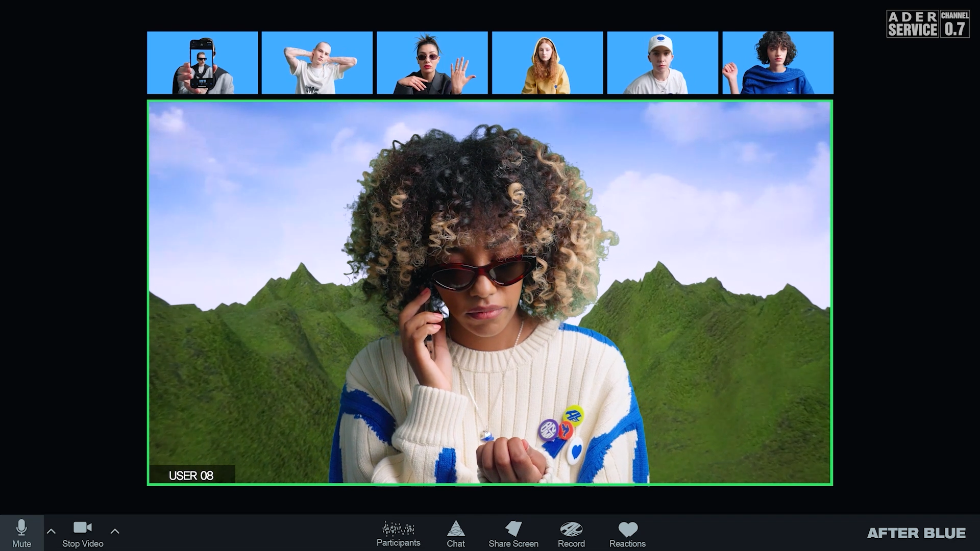Select thumbnail of person in white cap
980x551 pixels.
click(663, 63)
